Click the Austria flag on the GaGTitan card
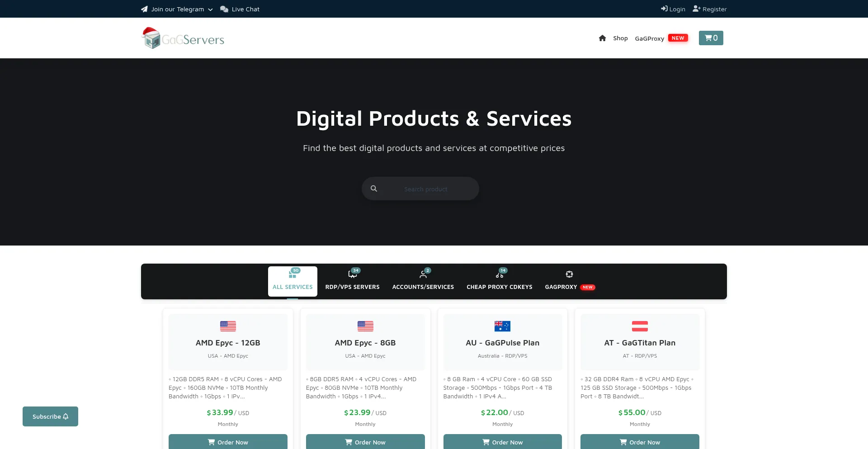 click(640, 326)
